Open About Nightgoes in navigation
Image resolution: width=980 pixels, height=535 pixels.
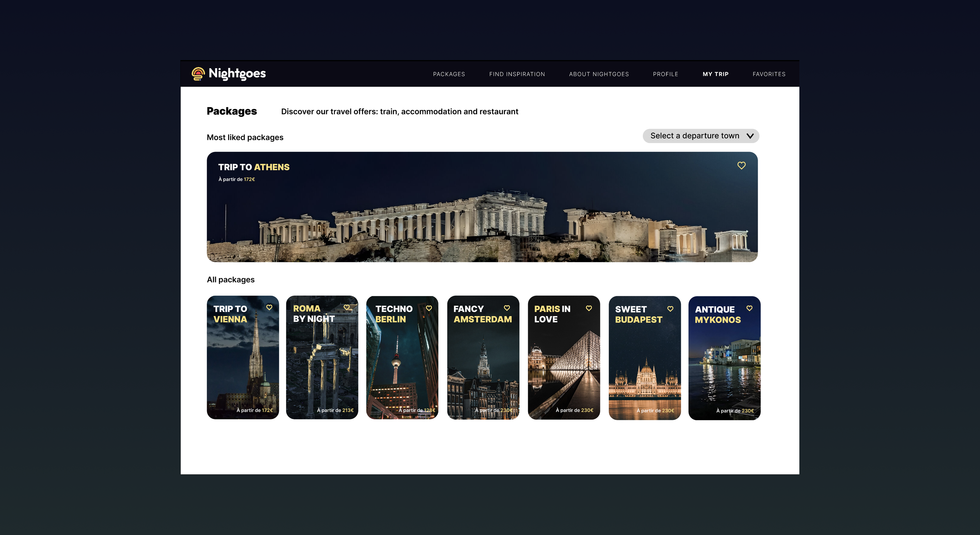pos(598,74)
